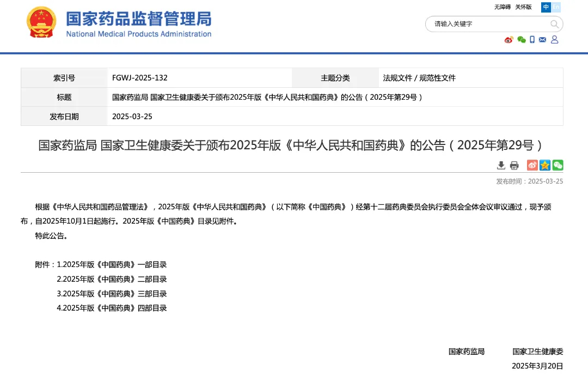The height and width of the screenshot is (376, 588).
Task: Click the mobile phone icon in header
Action: click(532, 40)
